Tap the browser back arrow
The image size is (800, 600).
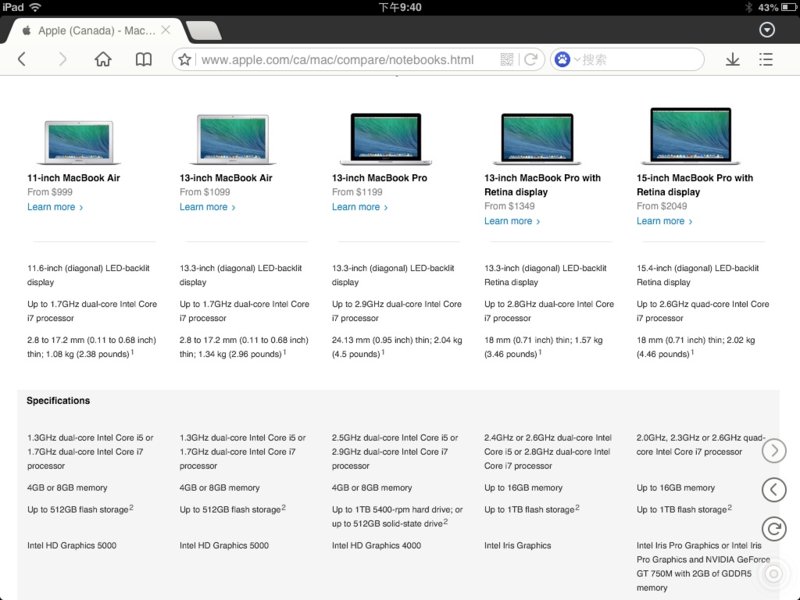point(22,60)
